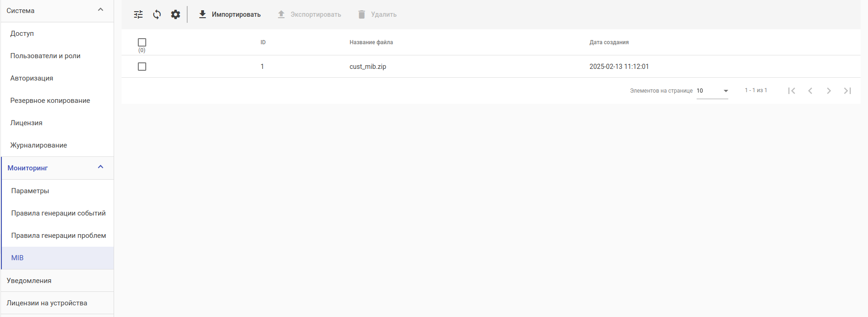The image size is (868, 317).
Task: Go to the first page arrow
Action: pyautogui.click(x=792, y=91)
